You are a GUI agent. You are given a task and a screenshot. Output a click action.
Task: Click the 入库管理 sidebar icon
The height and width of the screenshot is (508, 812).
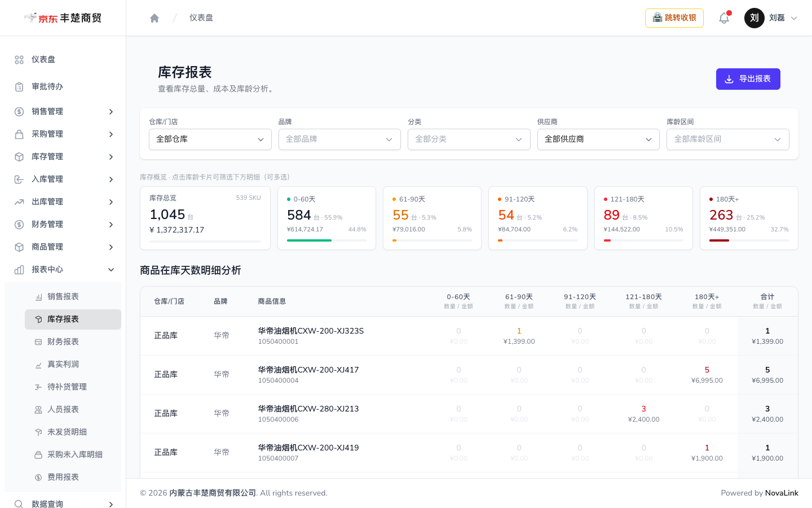(x=19, y=179)
